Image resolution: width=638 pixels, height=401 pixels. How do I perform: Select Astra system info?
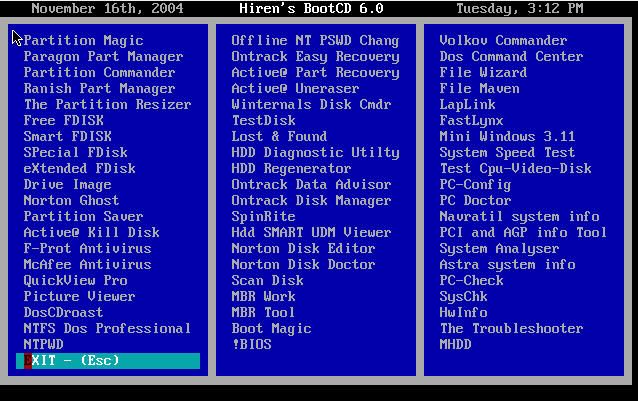pyautogui.click(x=507, y=264)
